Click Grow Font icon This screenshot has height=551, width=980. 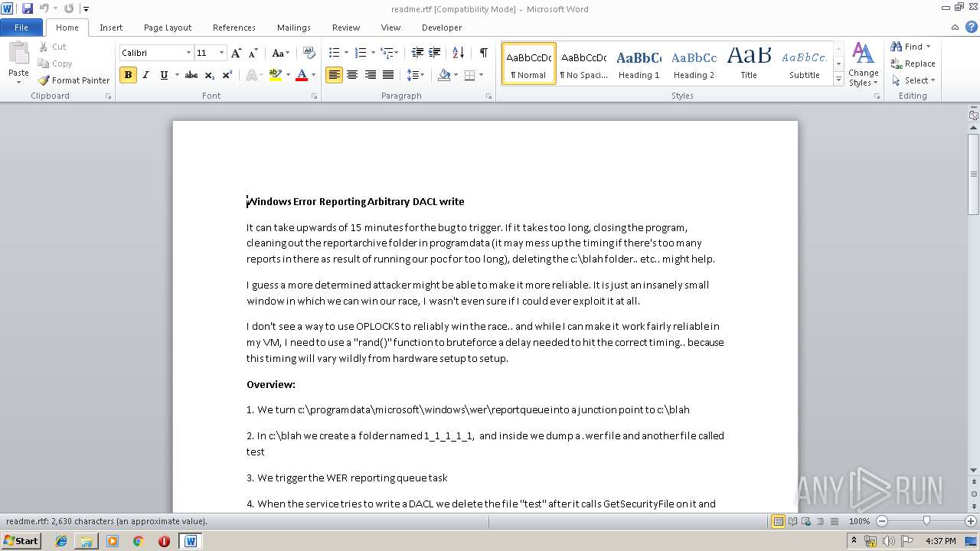[x=237, y=53]
